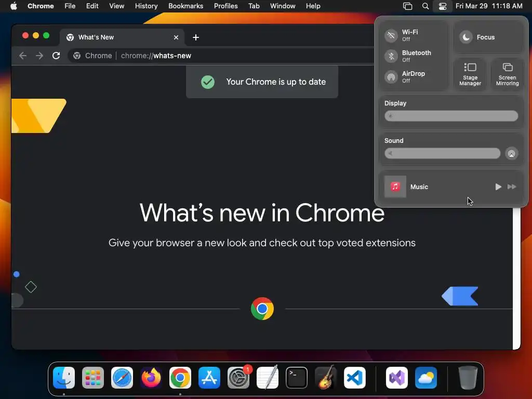
Task: Launch Firefox from the Dock
Action: (151, 378)
